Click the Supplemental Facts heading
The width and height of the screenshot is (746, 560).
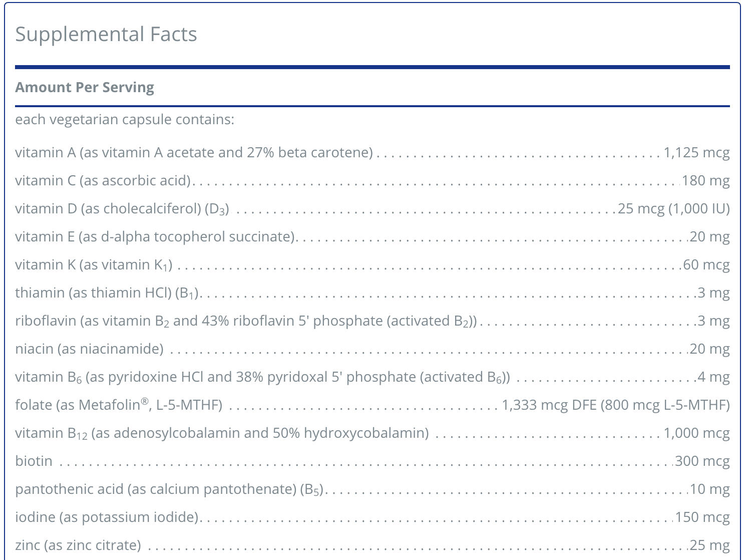point(106,34)
